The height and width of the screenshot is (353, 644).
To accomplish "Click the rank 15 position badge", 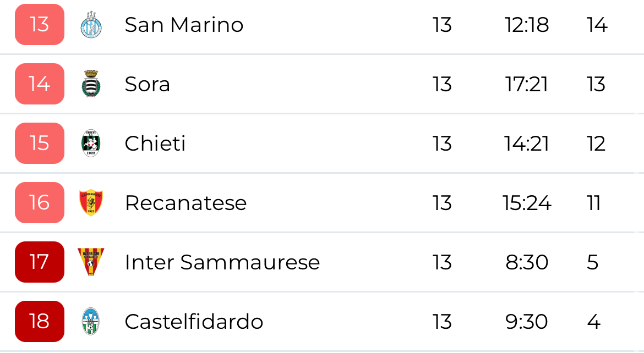I will click(40, 144).
